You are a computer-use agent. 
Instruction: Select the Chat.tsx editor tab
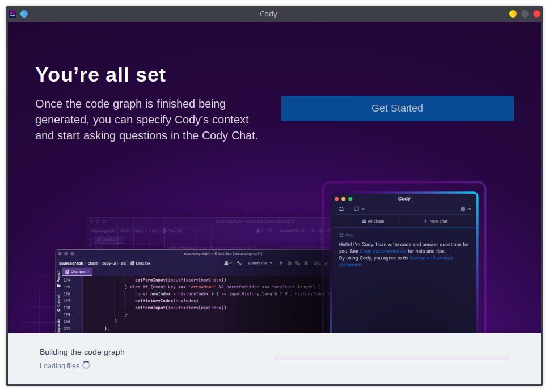75,271
